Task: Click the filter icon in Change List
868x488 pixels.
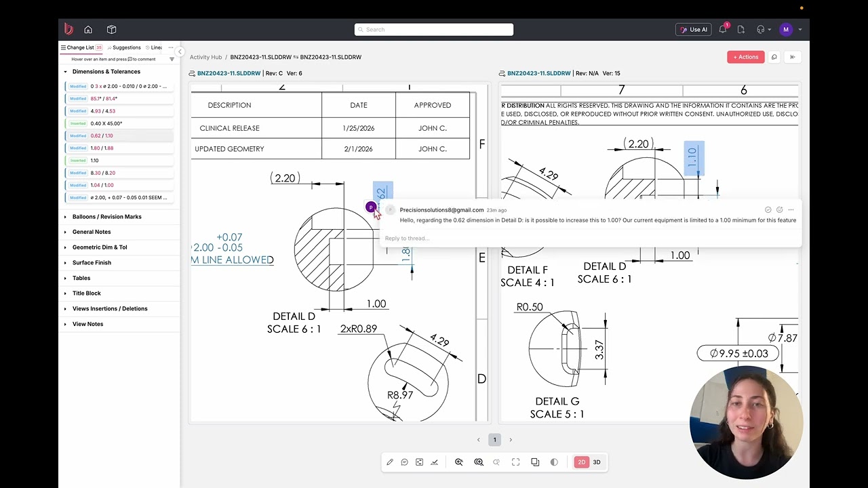Action: point(172,60)
